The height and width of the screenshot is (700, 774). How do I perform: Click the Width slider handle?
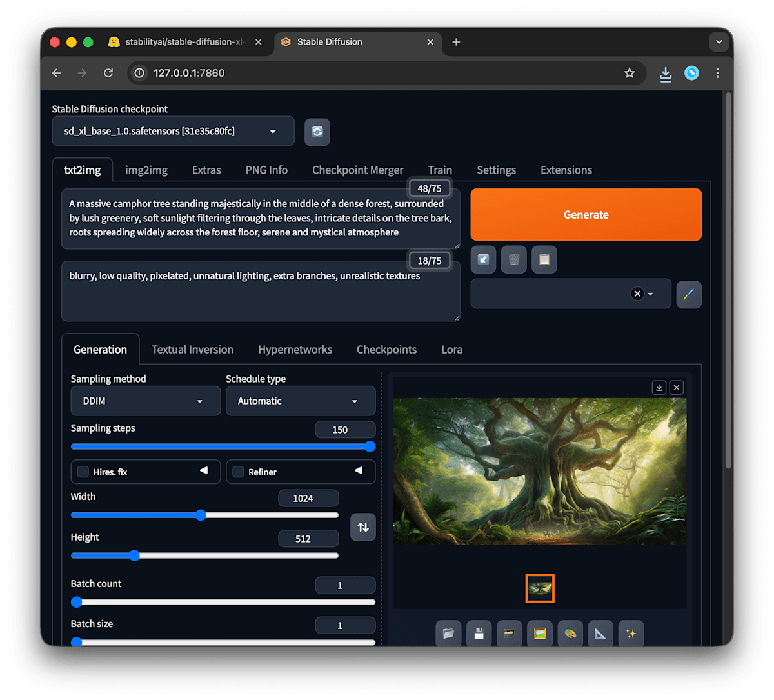[x=201, y=515]
